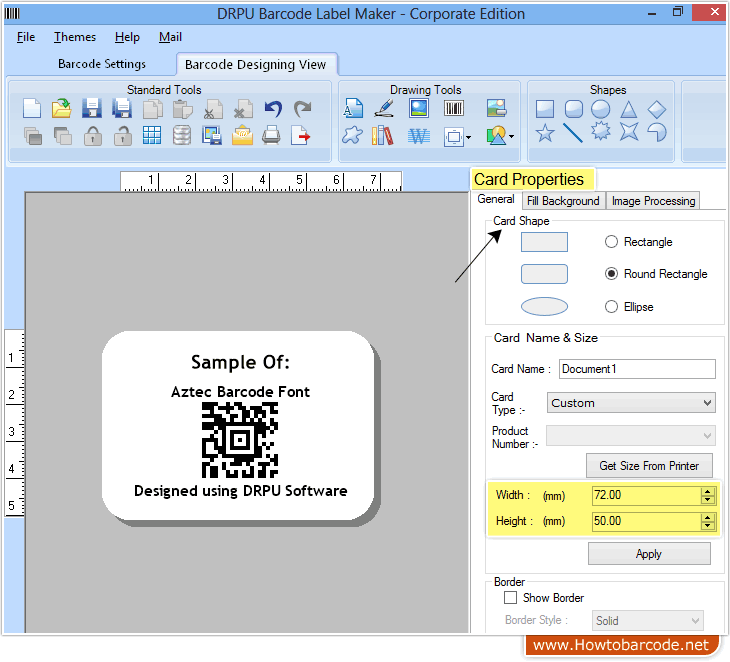Save using the single floppy disk icon

pos(92,108)
